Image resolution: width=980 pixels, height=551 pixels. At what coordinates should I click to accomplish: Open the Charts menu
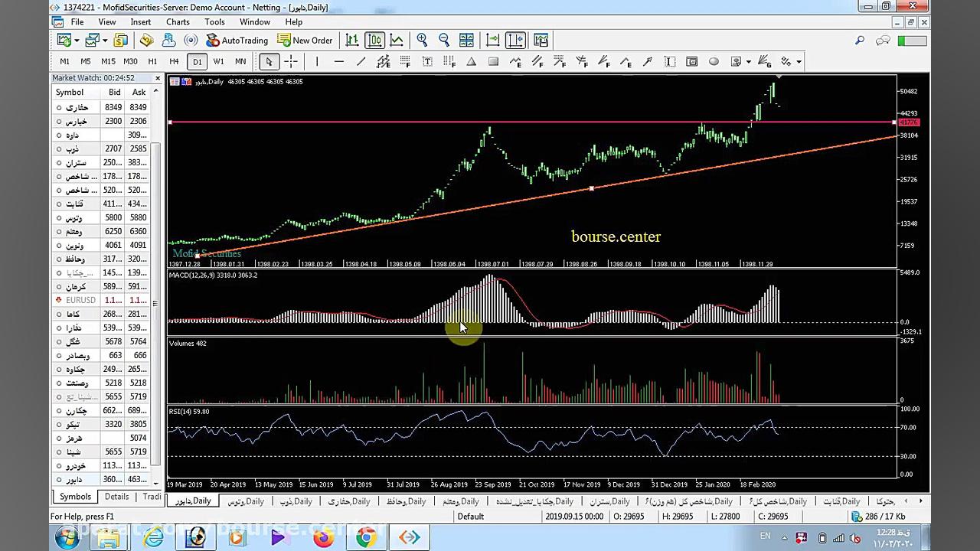(178, 22)
